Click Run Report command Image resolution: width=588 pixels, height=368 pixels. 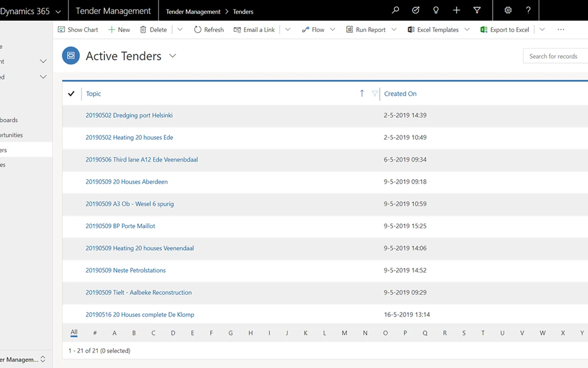366,29
